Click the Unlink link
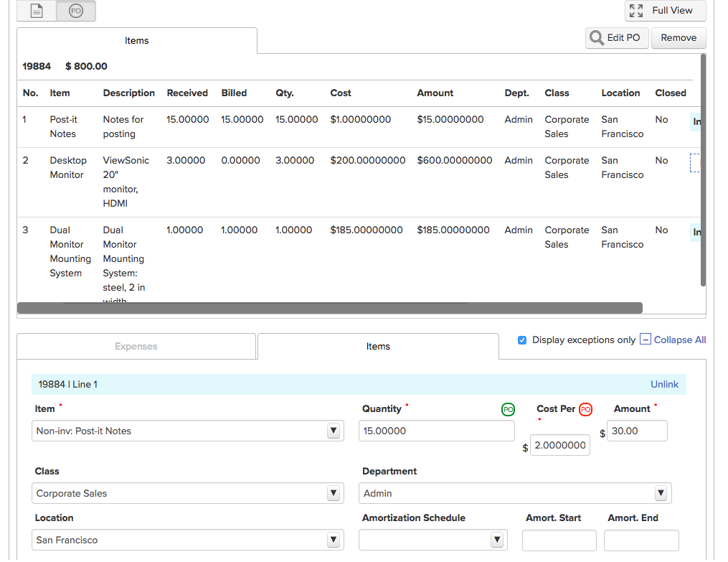Image resolution: width=728 pixels, height=562 pixels. click(x=664, y=385)
